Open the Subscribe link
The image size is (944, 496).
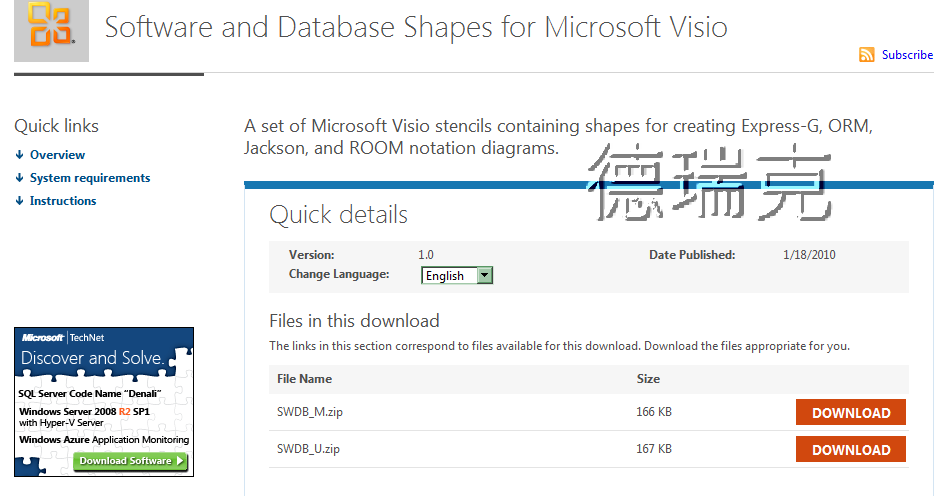pos(907,55)
